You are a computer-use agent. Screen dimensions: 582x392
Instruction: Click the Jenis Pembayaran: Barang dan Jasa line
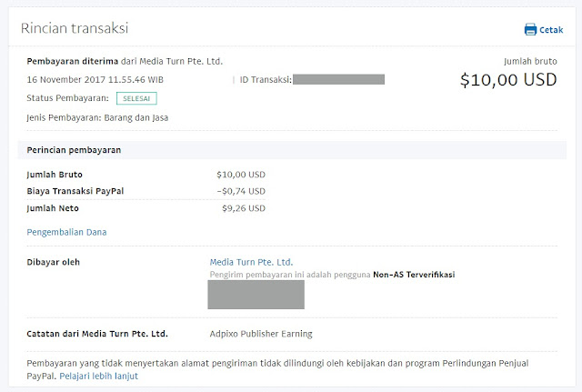[98, 117]
